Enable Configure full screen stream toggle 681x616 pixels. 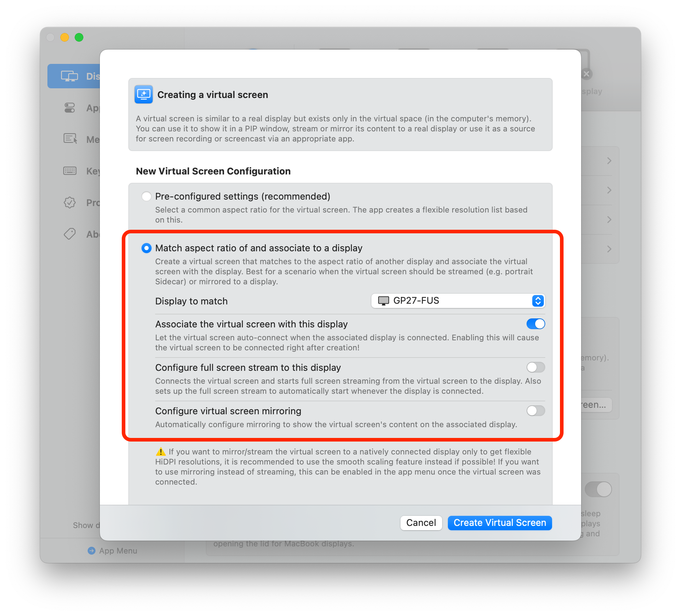pyautogui.click(x=536, y=367)
